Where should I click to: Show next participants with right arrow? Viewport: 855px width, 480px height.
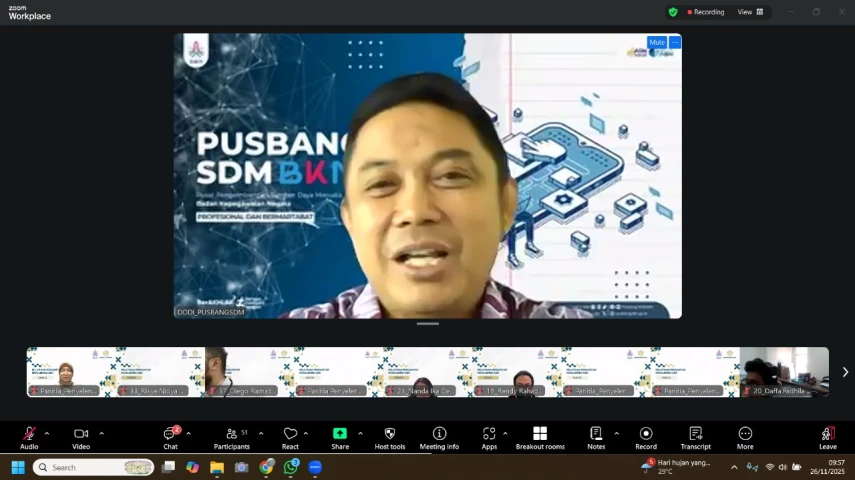(845, 372)
